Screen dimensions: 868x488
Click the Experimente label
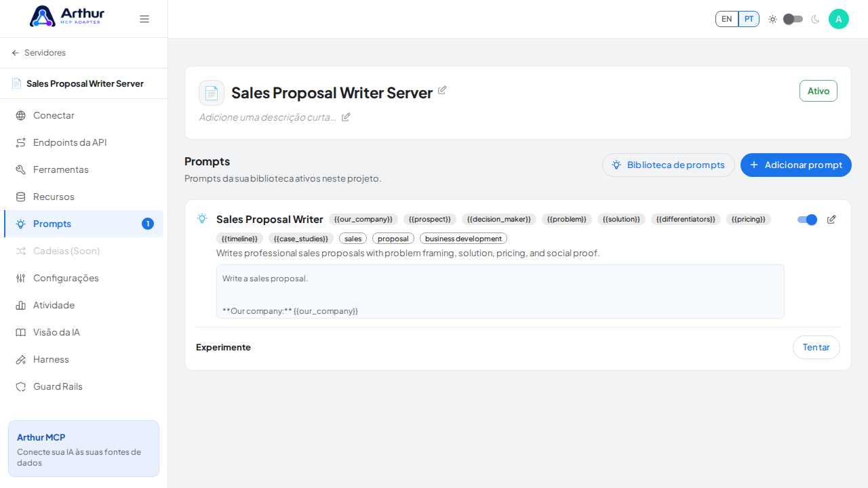pos(223,347)
